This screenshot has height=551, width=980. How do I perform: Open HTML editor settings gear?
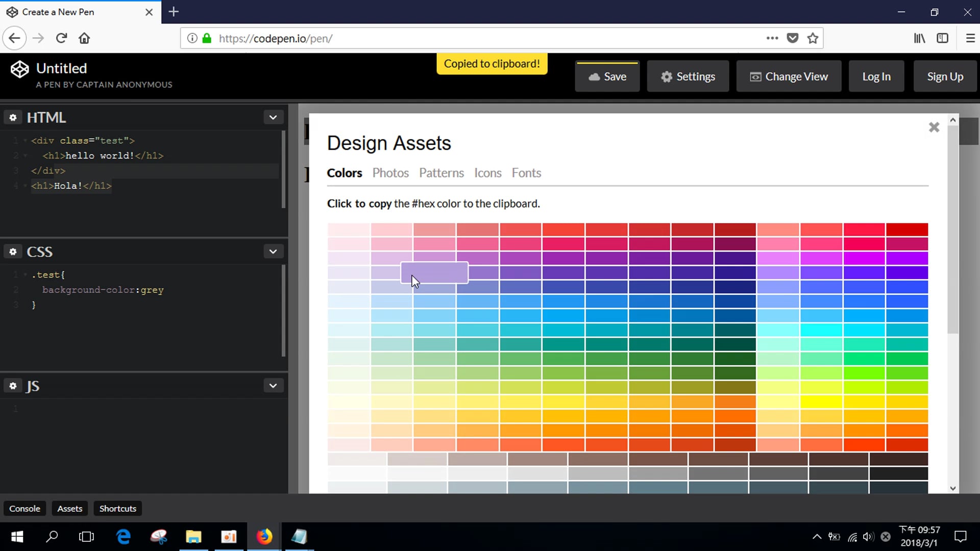click(13, 118)
